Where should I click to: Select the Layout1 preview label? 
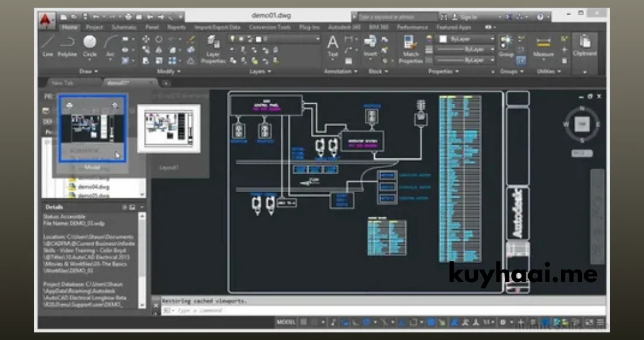pyautogui.click(x=169, y=168)
